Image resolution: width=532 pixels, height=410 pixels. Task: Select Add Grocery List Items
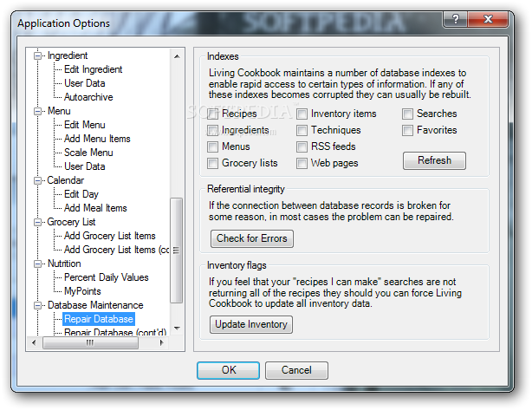coord(109,236)
